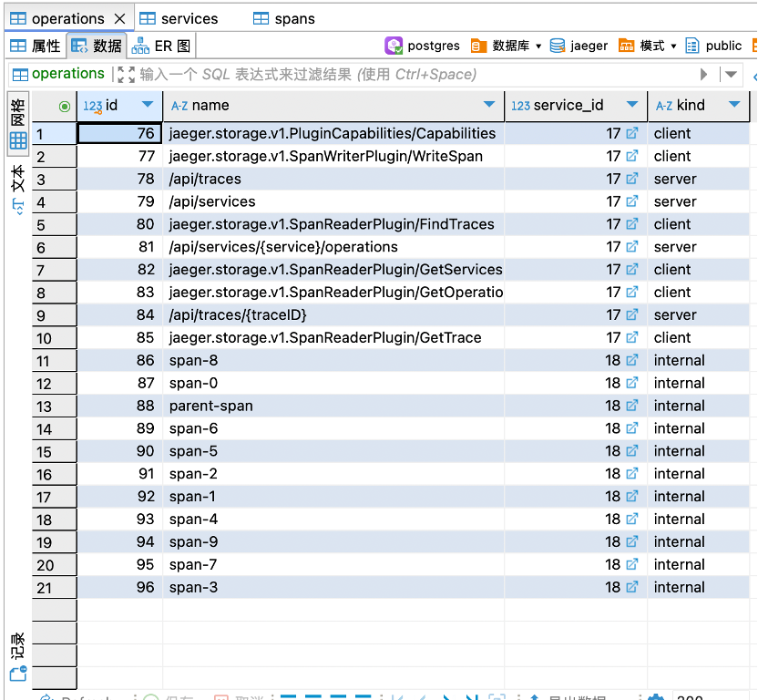Expand the 数据库 breadcrumb dropdown
The image size is (758, 700).
(538, 46)
